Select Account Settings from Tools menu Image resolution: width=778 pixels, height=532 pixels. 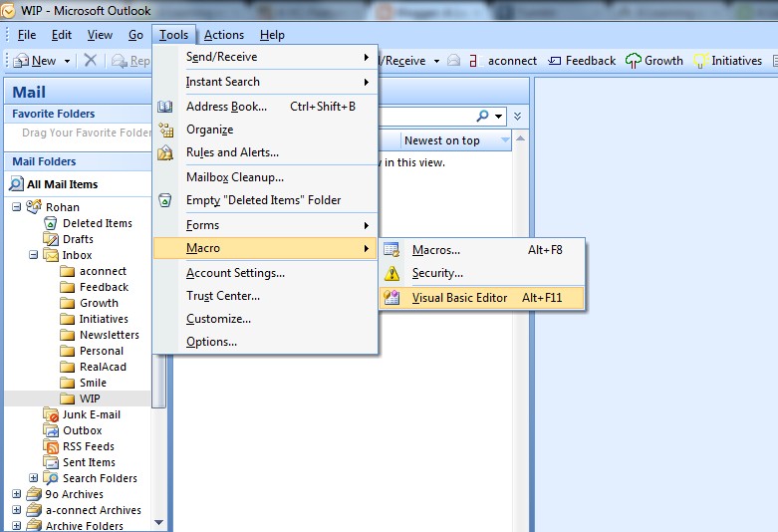[x=235, y=273]
